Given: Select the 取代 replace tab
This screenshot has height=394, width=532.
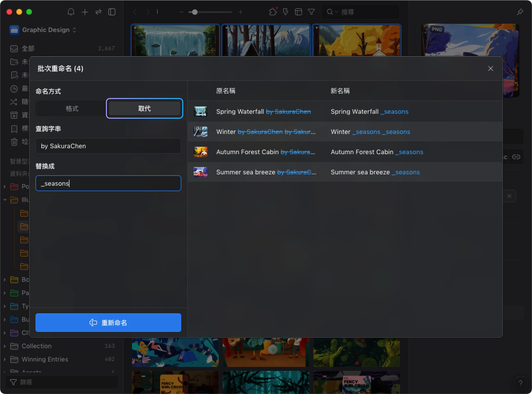Looking at the screenshot, I should coord(145,108).
